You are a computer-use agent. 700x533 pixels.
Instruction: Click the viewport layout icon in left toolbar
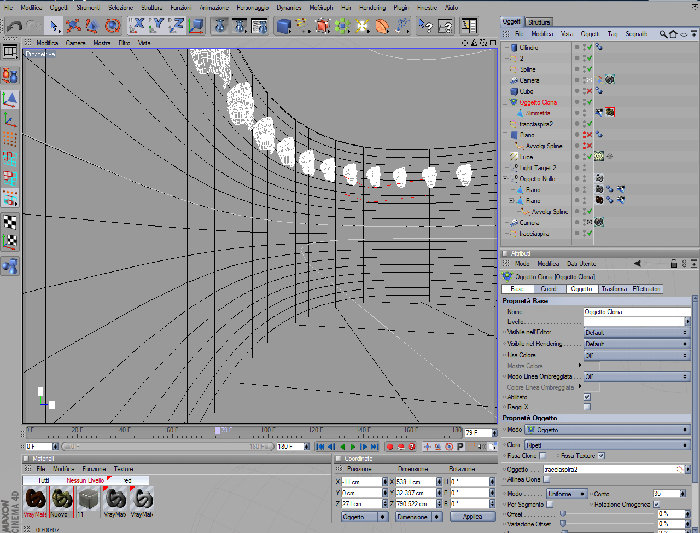click(10, 52)
